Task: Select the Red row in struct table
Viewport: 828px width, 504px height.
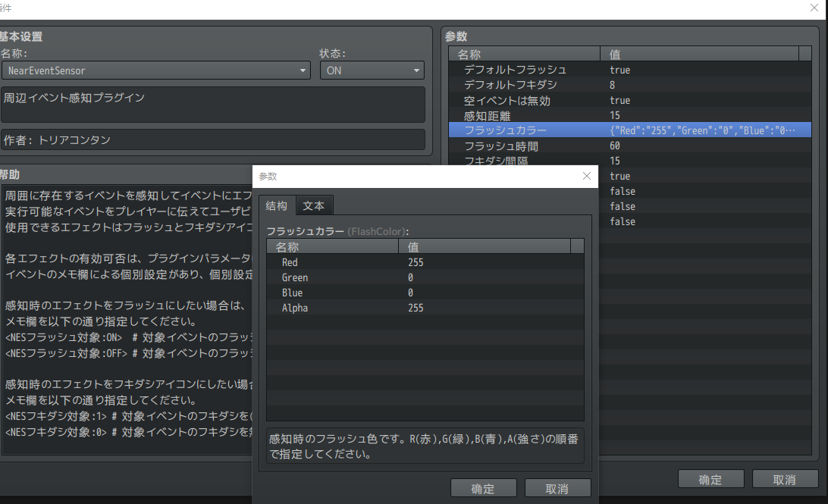Action: click(425, 262)
